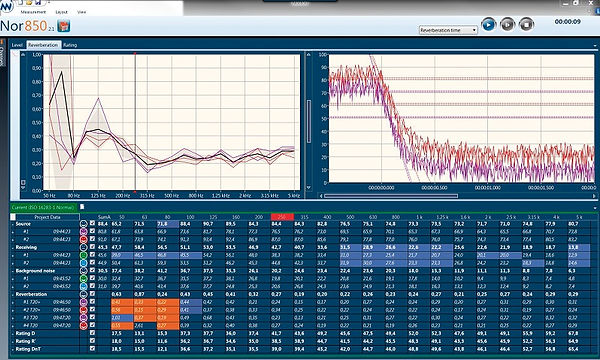Image resolution: width=600 pixels, height=360 pixels.
Task: Collapse the Reverberation group in Project Data
Action: (x=13, y=295)
